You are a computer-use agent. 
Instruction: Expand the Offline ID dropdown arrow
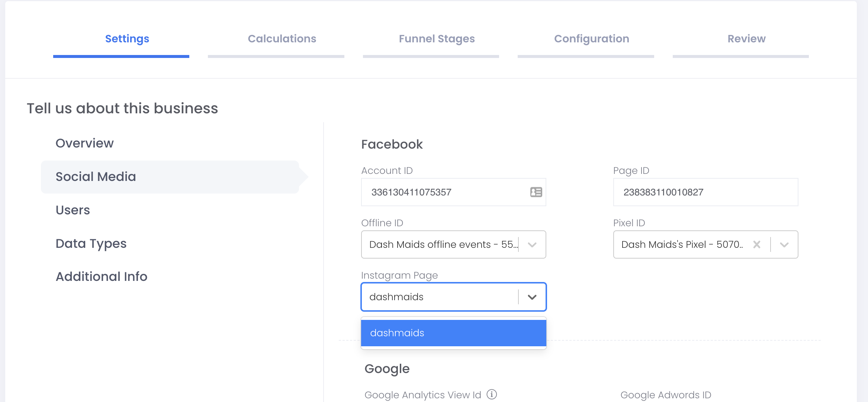tap(532, 244)
